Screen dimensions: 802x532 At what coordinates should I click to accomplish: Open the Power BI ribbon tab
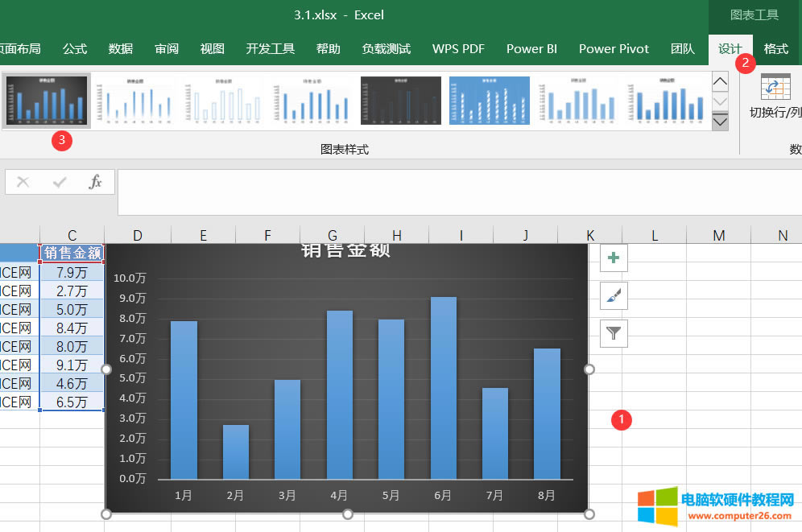click(x=531, y=48)
